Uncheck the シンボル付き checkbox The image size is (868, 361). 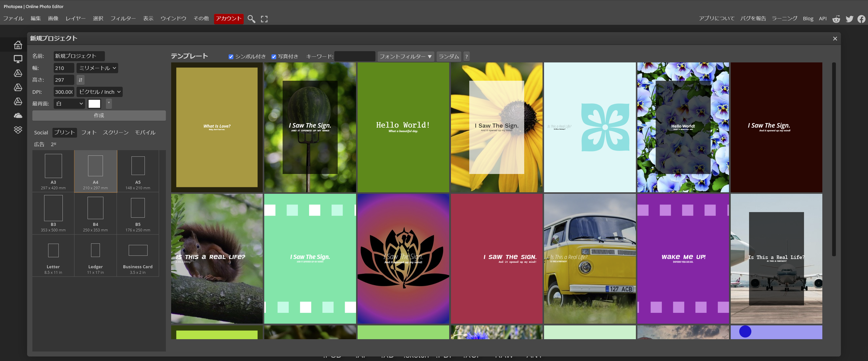click(x=231, y=57)
